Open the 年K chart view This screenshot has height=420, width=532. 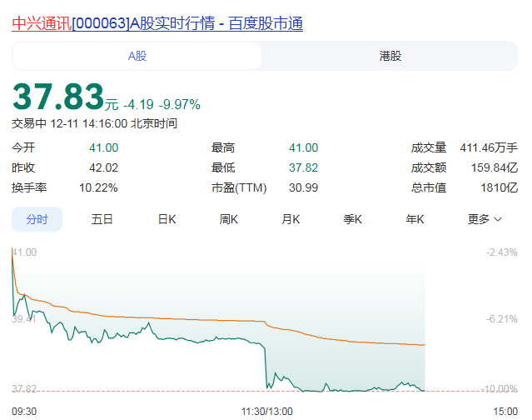[x=415, y=219]
